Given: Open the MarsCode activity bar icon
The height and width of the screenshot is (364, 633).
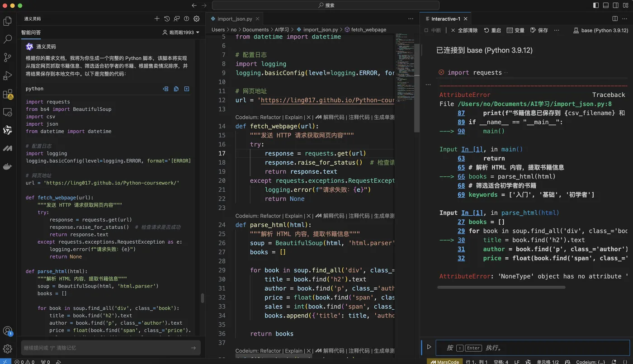Looking at the screenshot, I should pyautogui.click(x=7, y=148).
